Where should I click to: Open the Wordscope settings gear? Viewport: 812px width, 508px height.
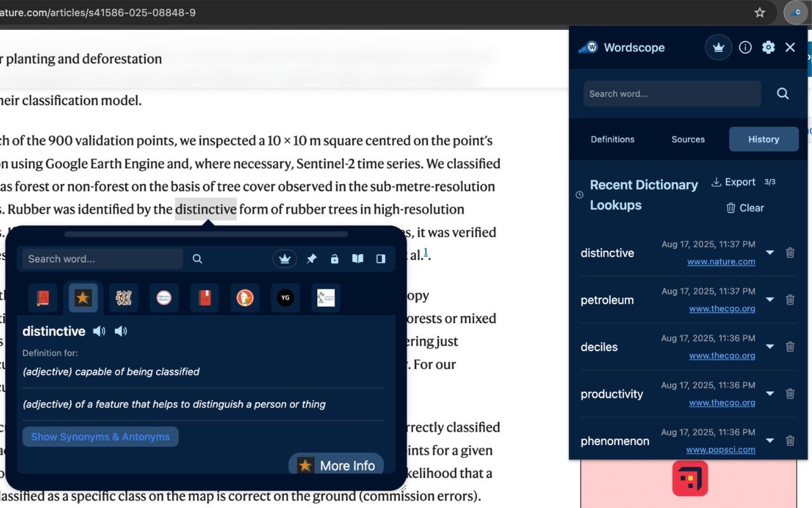click(x=768, y=47)
